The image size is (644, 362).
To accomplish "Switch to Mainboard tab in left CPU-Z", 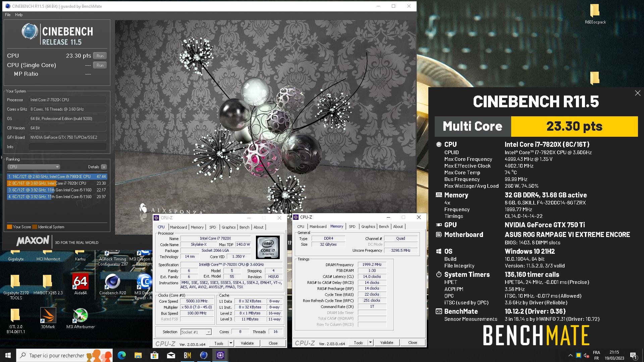I will pos(178,227).
